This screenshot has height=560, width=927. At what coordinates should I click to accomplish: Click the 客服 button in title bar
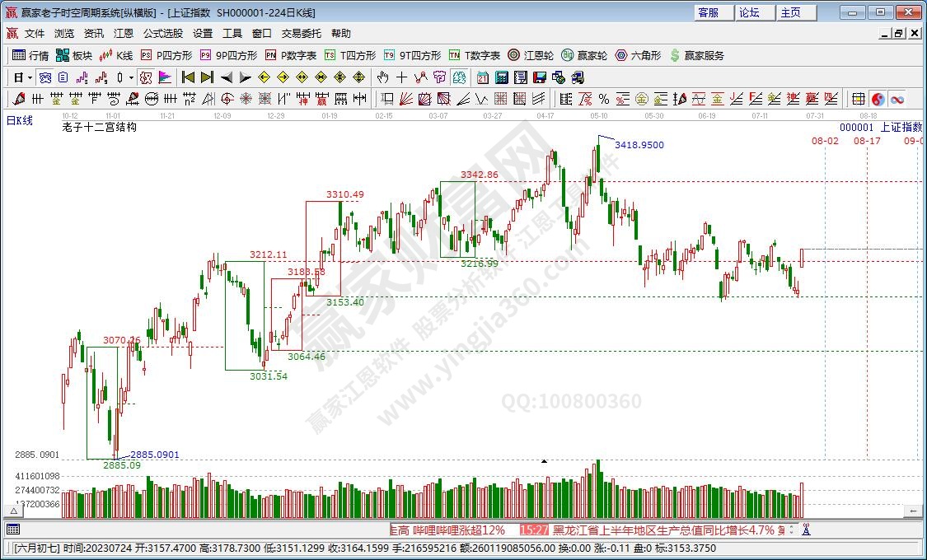[x=708, y=12]
